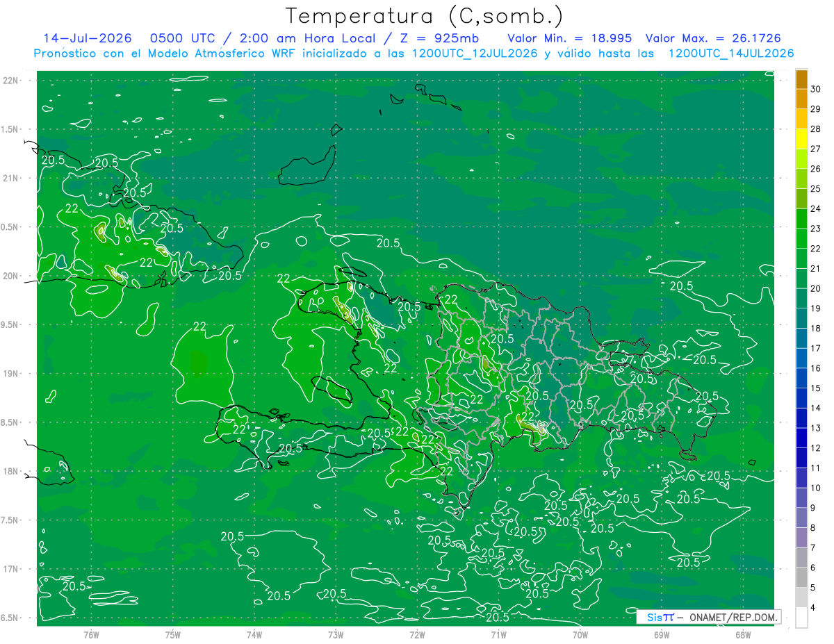Click the 70W longitude axis label
Viewport: 834px width, 644px height.
580,634
